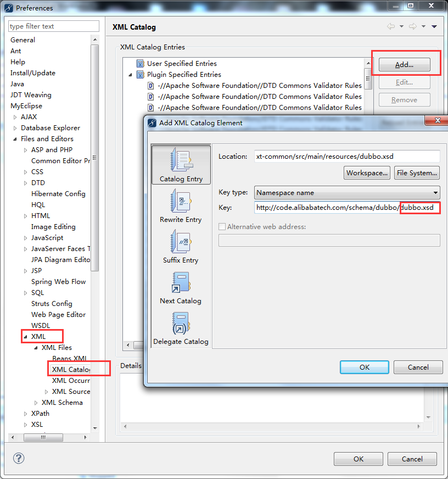Open forward history dropdown arrow

[x=423, y=26]
